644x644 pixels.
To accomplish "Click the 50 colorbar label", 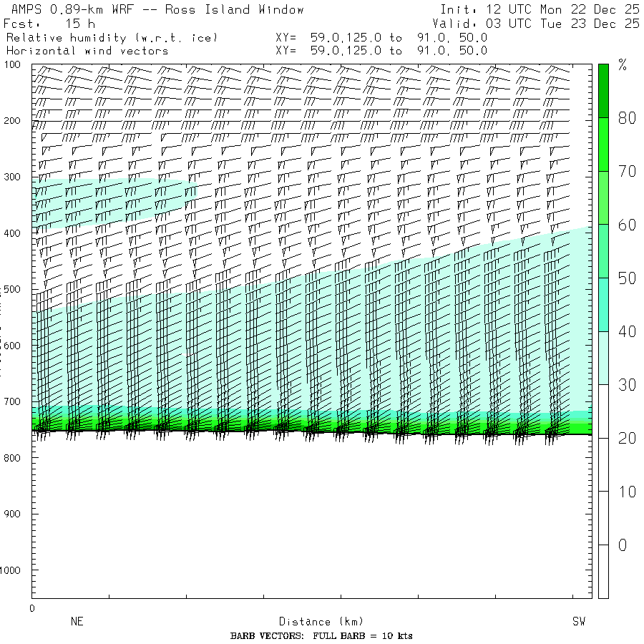I will (627, 278).
